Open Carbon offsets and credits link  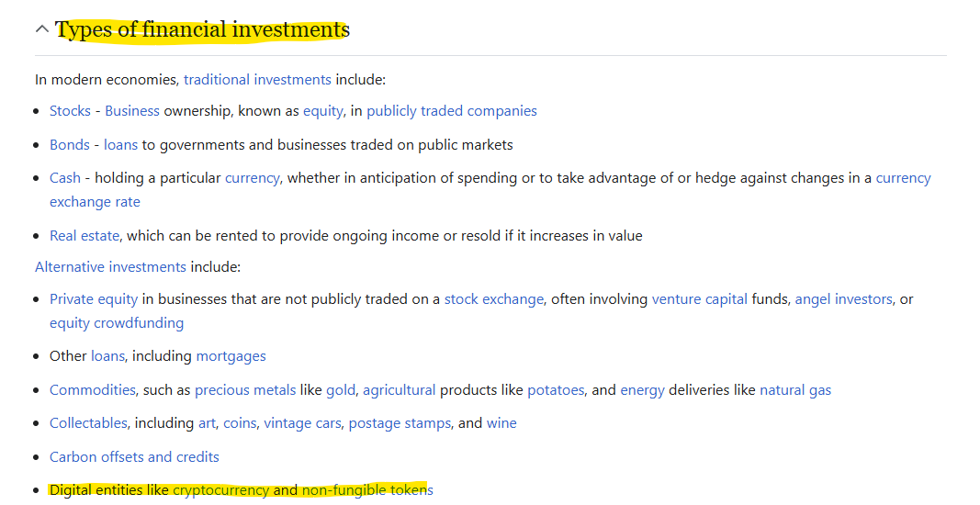click(x=134, y=456)
